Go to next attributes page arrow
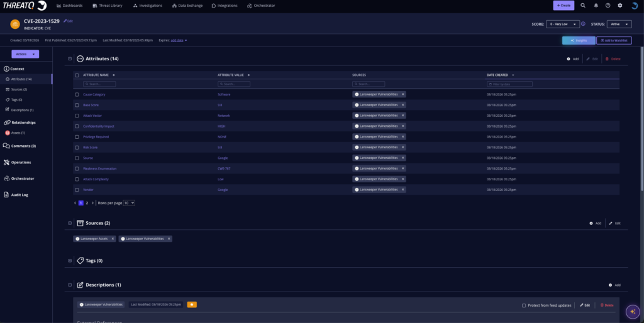Screen dimensions: 644x323 [92, 203]
